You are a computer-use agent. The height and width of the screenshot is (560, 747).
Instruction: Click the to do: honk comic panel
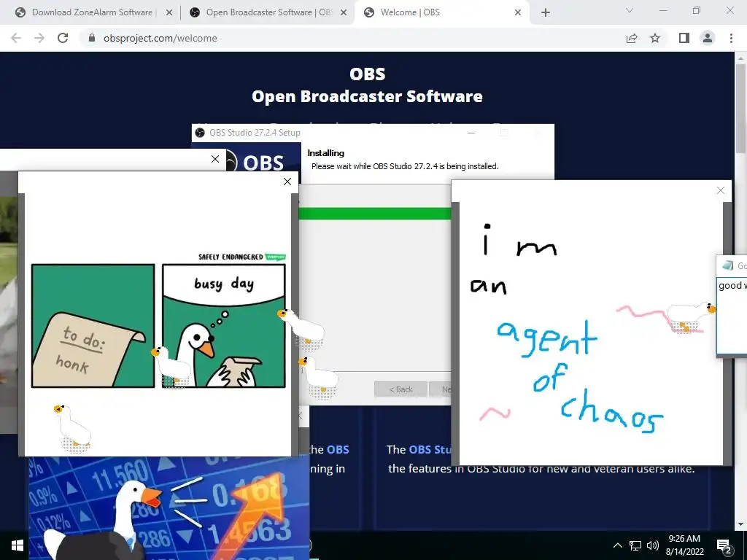point(93,326)
